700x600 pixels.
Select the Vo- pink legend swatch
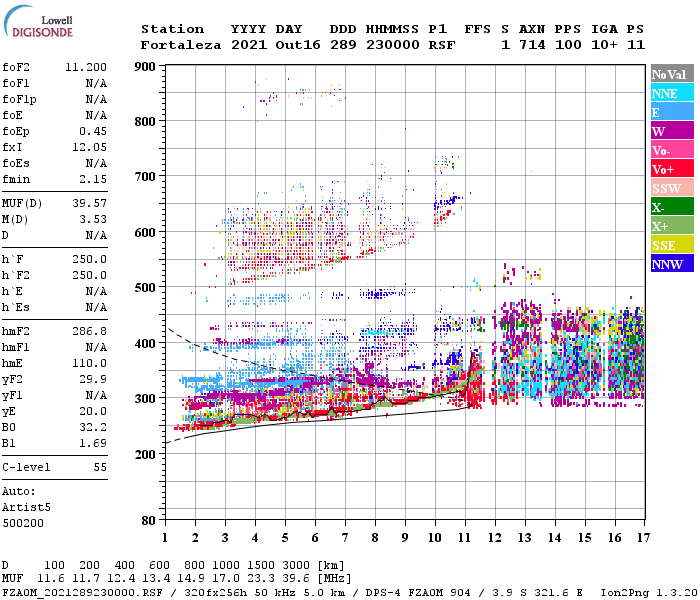672,150
